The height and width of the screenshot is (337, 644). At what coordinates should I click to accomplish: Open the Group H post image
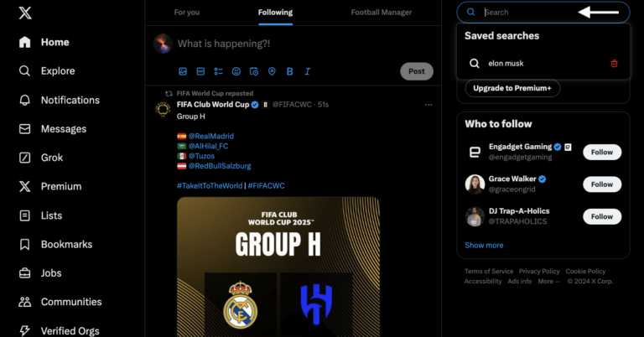(x=278, y=267)
